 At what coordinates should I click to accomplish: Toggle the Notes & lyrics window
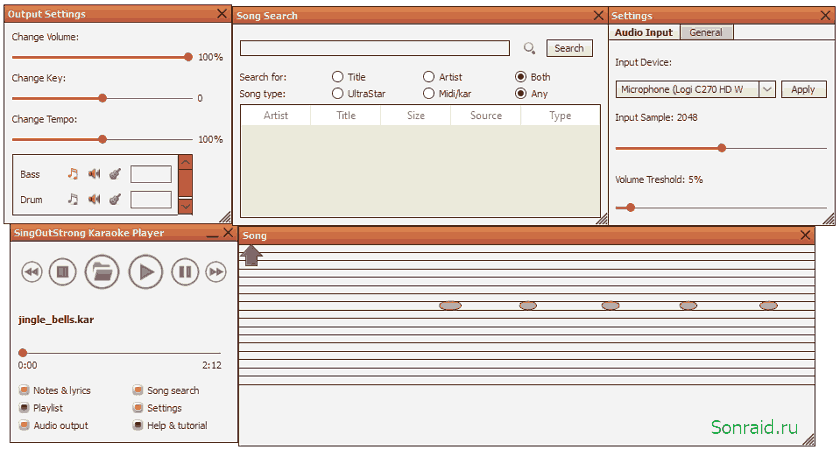pyautogui.click(x=24, y=390)
